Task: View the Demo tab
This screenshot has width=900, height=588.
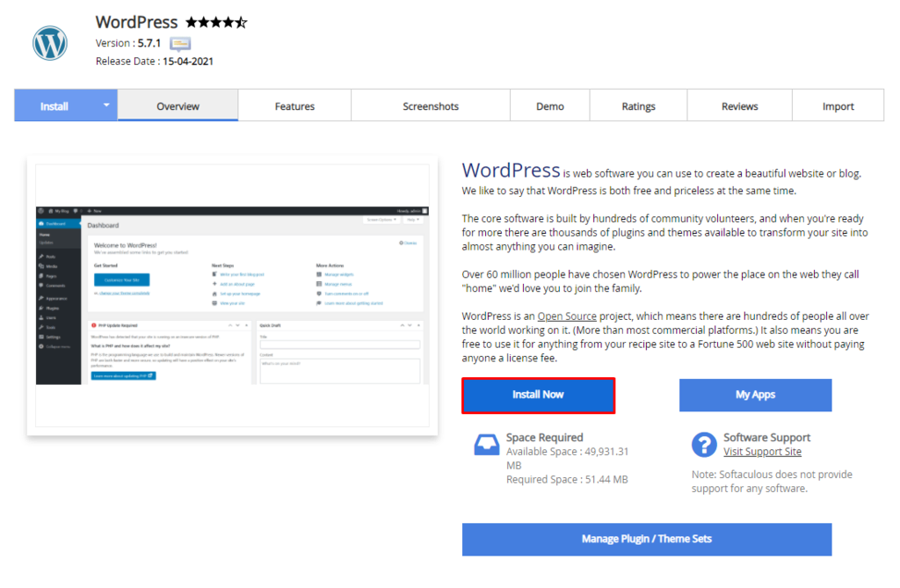Action: (549, 105)
